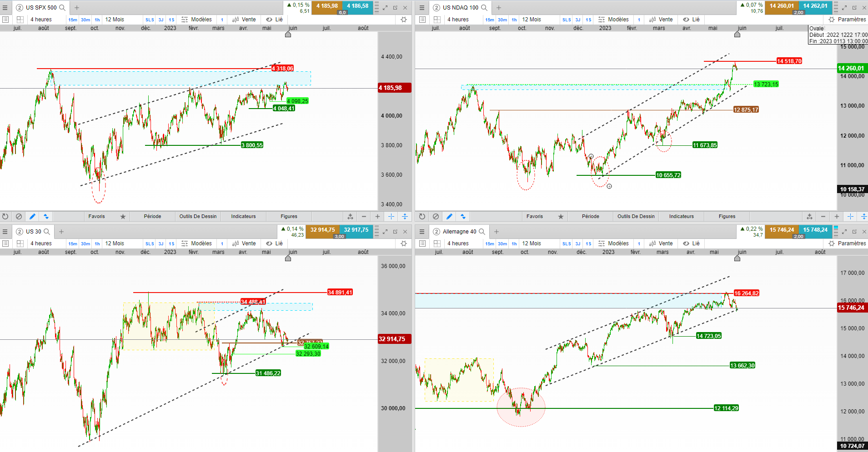
Task: Click the orange sell price 4 185,98 button
Action: point(327,6)
